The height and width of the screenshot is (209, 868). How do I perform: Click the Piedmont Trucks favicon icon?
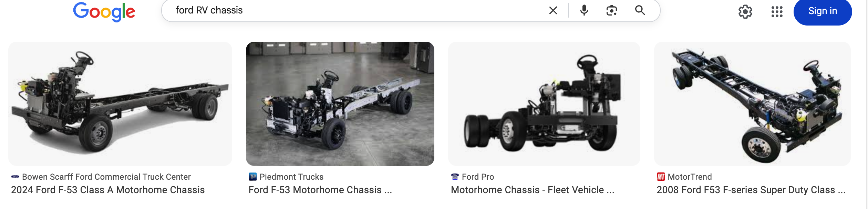[253, 177]
